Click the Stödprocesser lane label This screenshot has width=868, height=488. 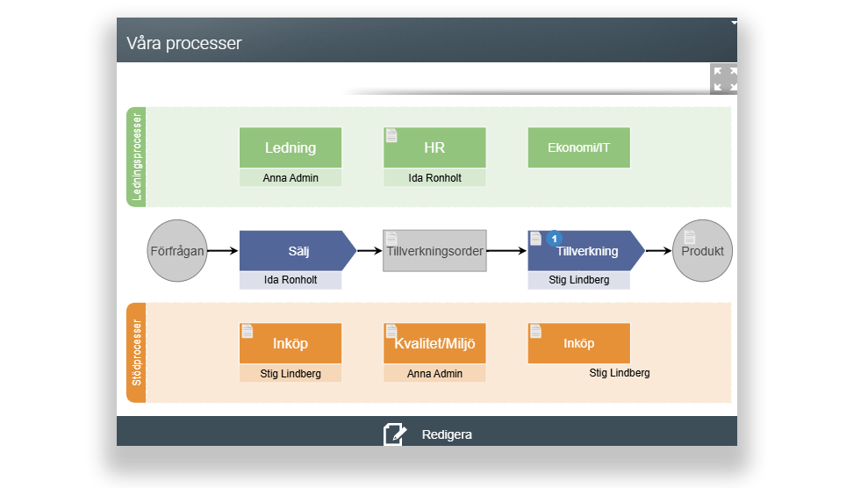click(136, 353)
